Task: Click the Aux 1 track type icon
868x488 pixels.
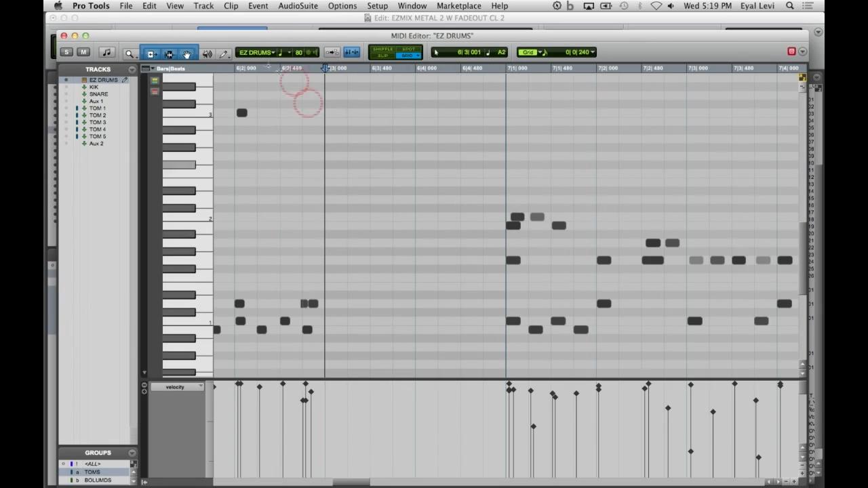Action: pyautogui.click(x=84, y=101)
